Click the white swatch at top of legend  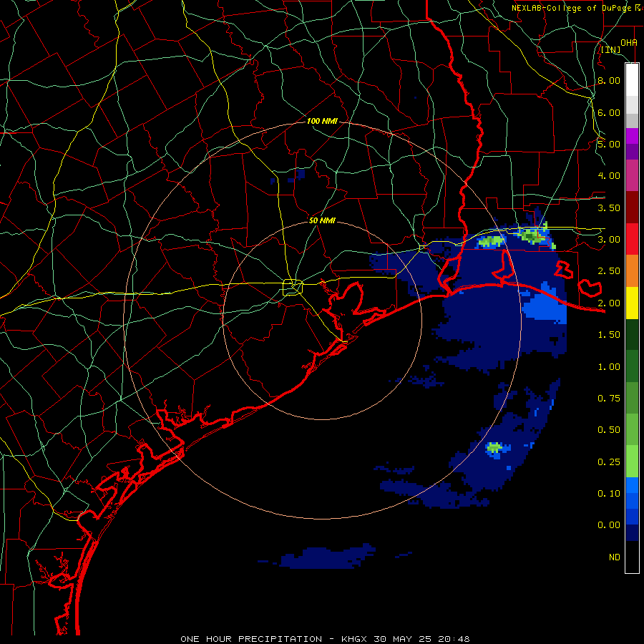[x=632, y=80]
